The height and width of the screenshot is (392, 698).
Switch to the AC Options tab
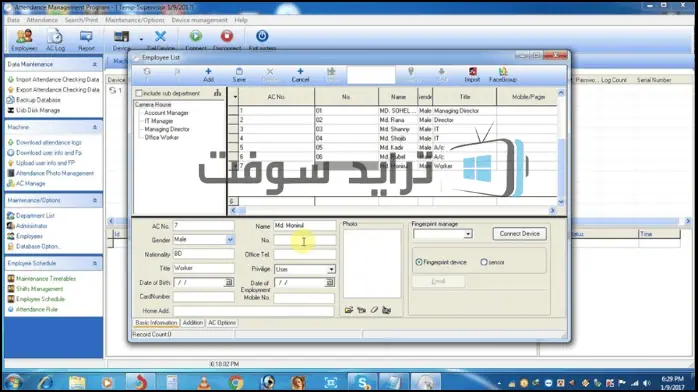(x=222, y=323)
